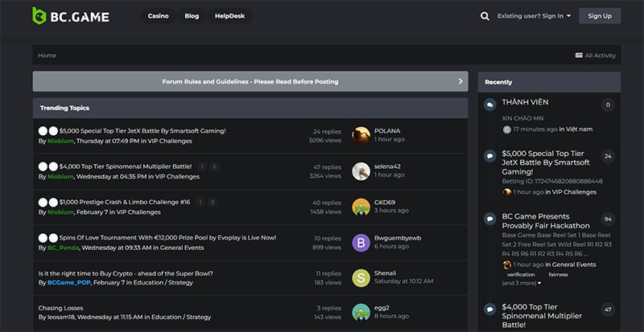Open the $5,000 Special Top Tier JetX Battle topic

click(142, 131)
